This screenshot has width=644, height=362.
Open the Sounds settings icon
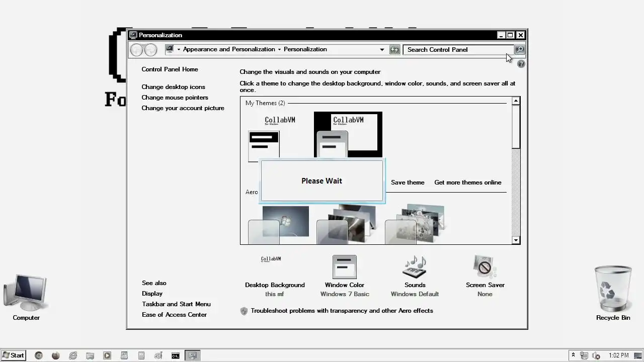coord(415,267)
